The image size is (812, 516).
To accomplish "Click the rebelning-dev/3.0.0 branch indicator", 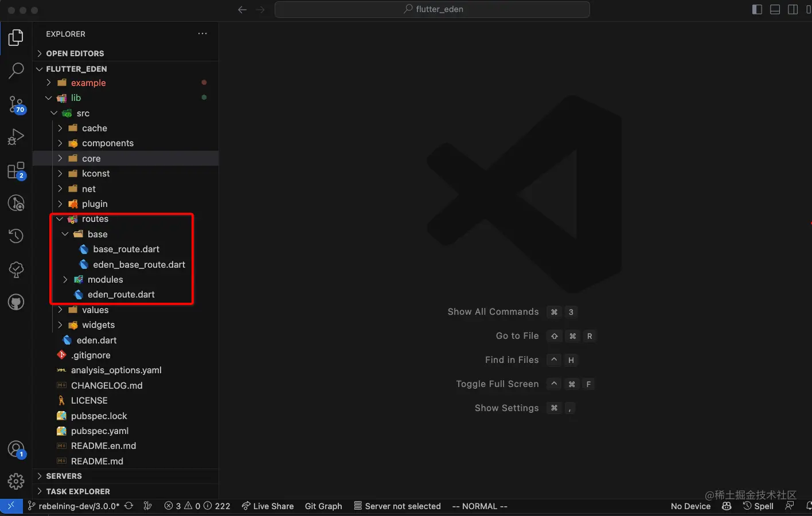I will tap(73, 506).
